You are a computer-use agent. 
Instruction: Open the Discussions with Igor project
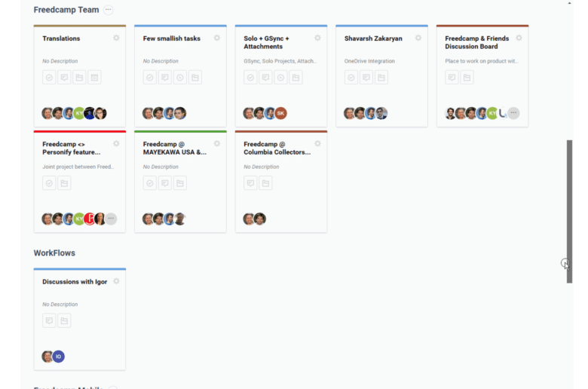pos(75,282)
